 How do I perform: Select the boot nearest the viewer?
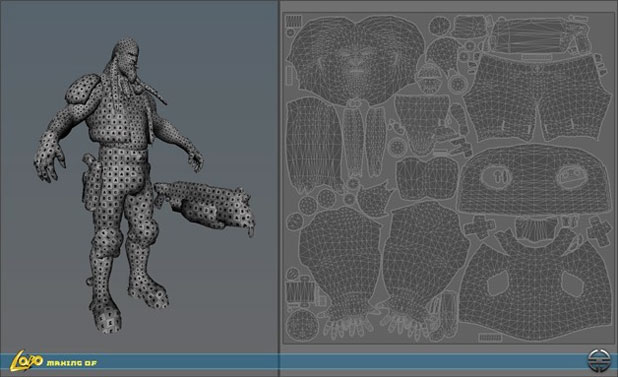(106, 313)
